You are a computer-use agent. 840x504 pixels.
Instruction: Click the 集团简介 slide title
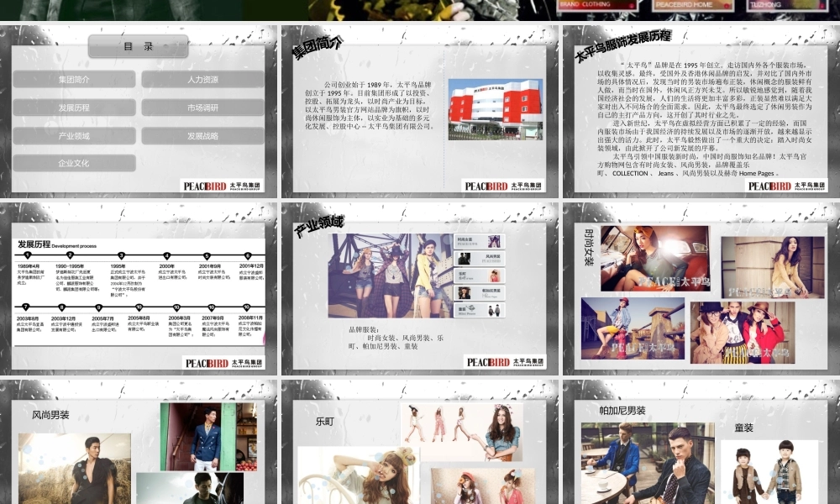tap(318, 47)
